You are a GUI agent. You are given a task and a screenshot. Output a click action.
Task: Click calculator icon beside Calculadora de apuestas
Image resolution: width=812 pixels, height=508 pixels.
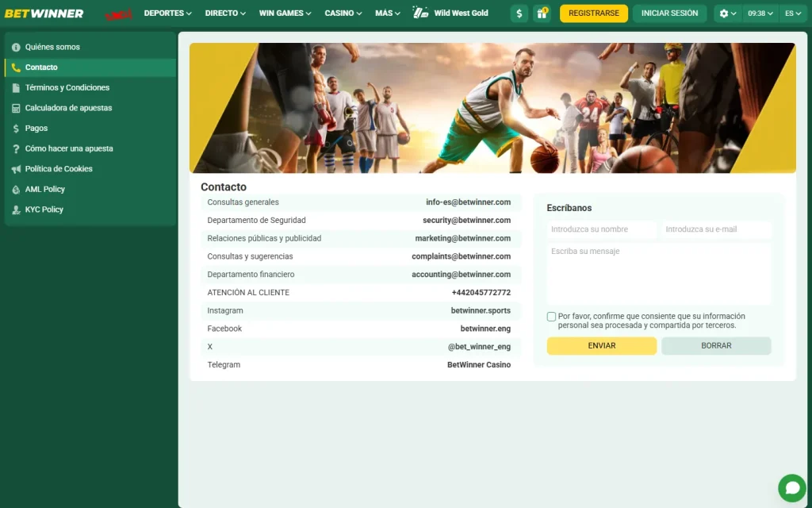pyautogui.click(x=16, y=108)
